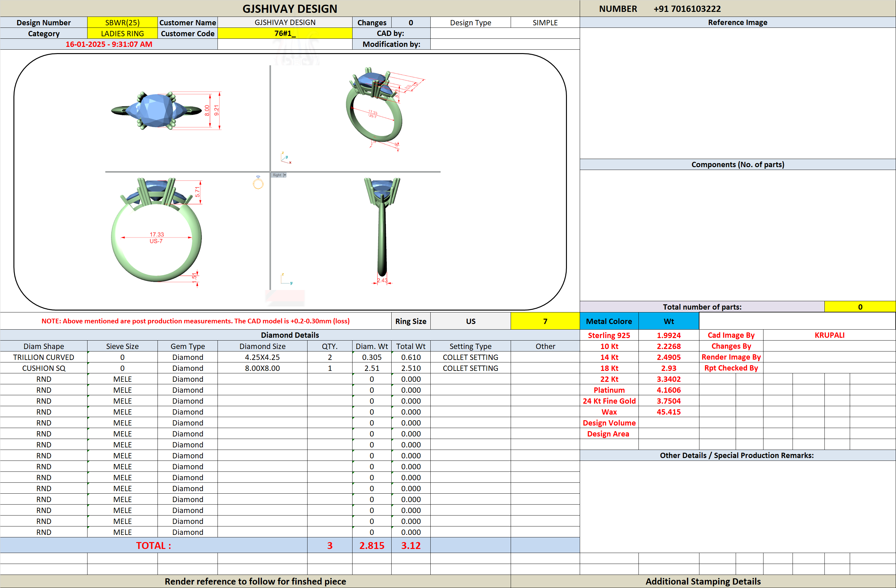Select the Total Wt value 2.510
The width and height of the screenshot is (896, 588).
(411, 368)
